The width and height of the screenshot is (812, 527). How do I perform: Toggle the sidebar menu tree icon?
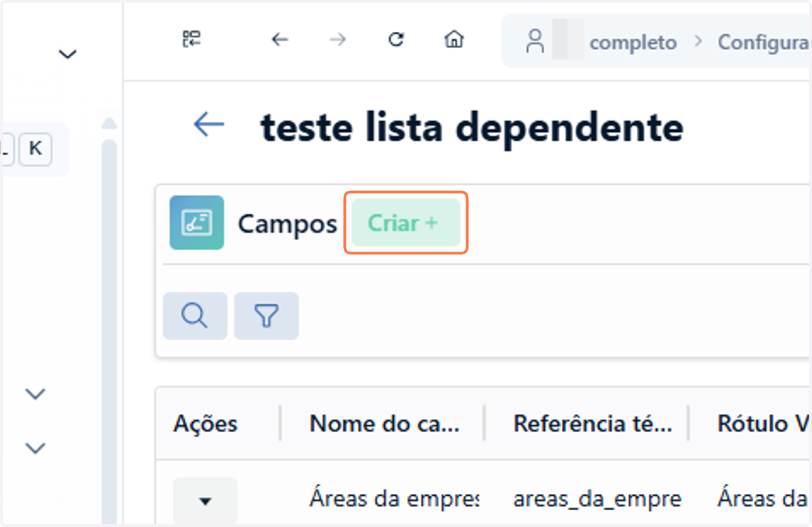coord(192,40)
